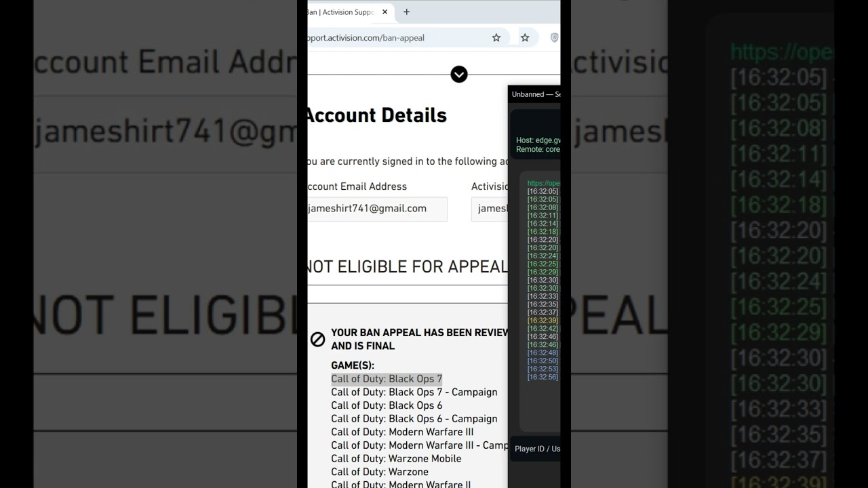Image resolution: width=868 pixels, height=488 pixels.
Task: Click Call of Duty: Warzone Mobile entry
Action: pos(396,459)
